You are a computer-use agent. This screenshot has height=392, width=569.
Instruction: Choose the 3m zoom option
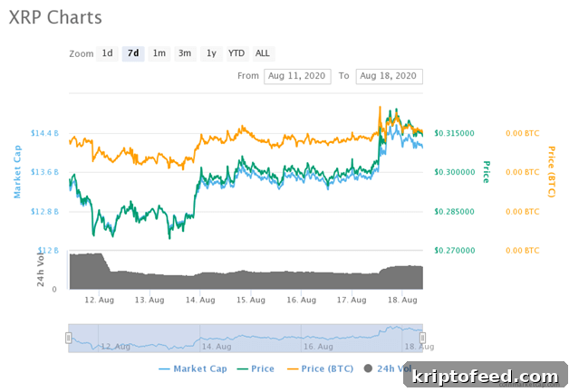click(x=185, y=53)
